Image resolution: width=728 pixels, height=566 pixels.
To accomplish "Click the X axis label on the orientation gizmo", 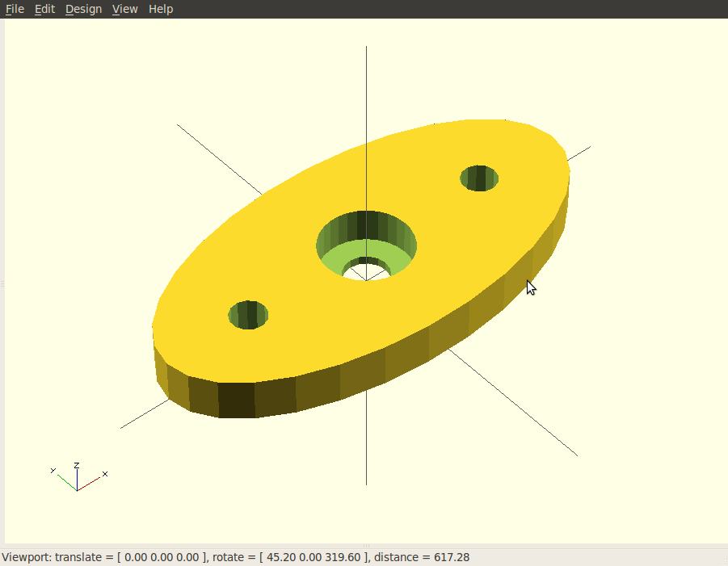I will 103,474.
